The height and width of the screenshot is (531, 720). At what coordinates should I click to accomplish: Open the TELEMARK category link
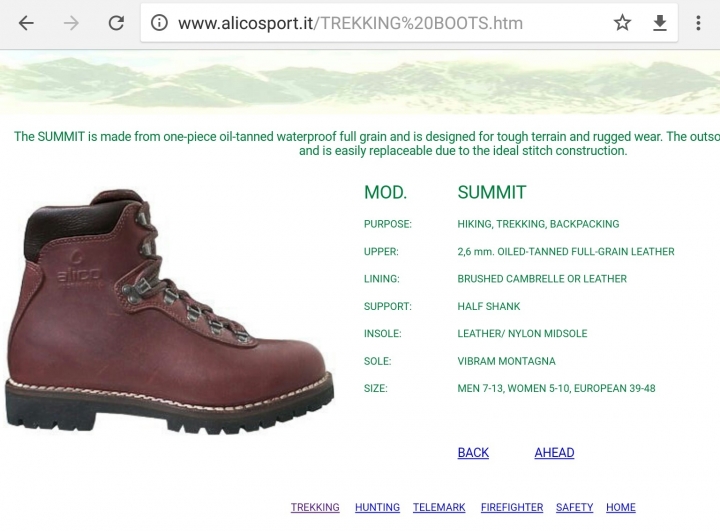[x=439, y=507]
